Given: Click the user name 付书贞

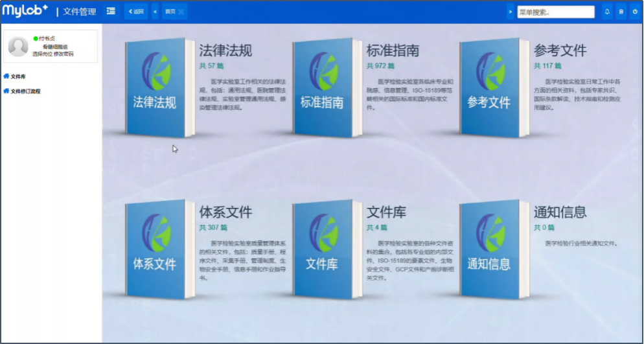Looking at the screenshot, I should [47, 39].
